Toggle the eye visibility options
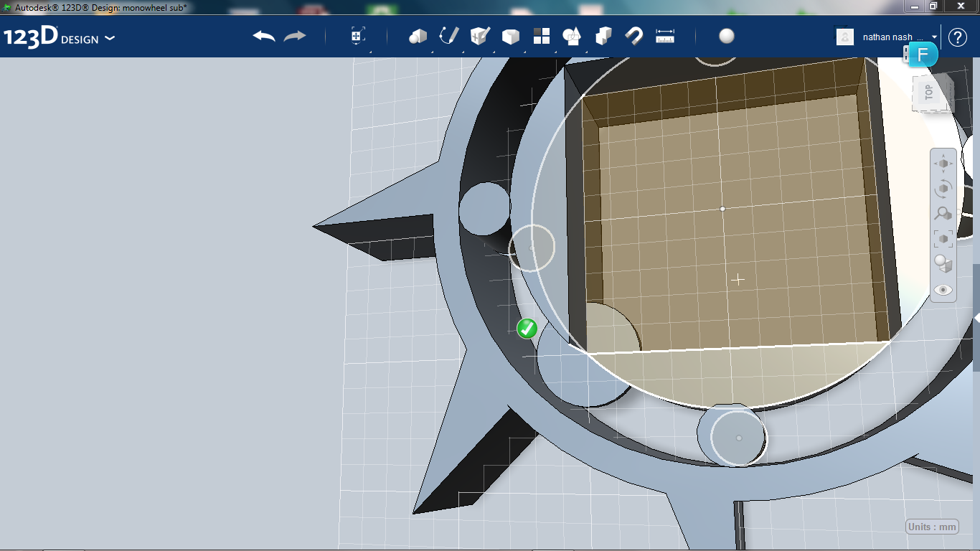 (x=943, y=290)
